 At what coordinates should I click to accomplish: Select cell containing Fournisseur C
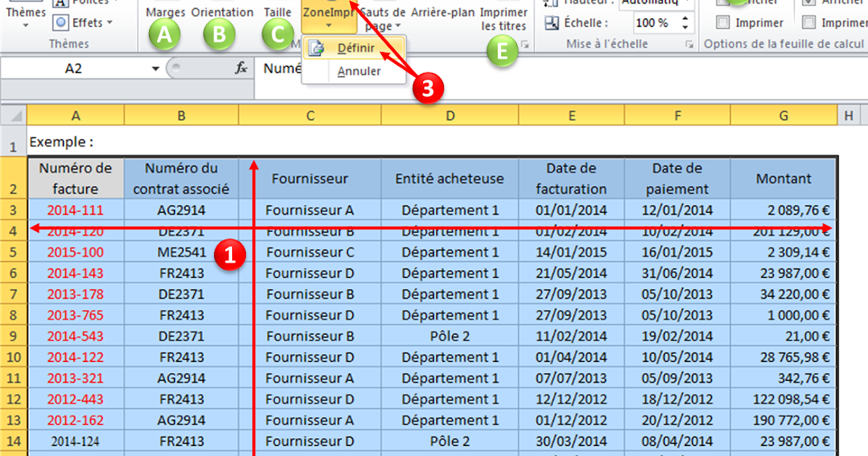click(310, 252)
